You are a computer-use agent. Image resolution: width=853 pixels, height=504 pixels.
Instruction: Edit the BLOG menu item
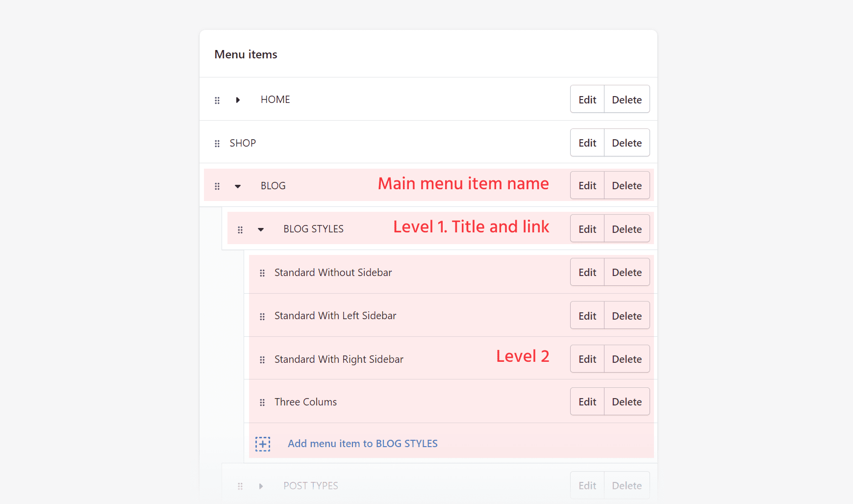[587, 185]
